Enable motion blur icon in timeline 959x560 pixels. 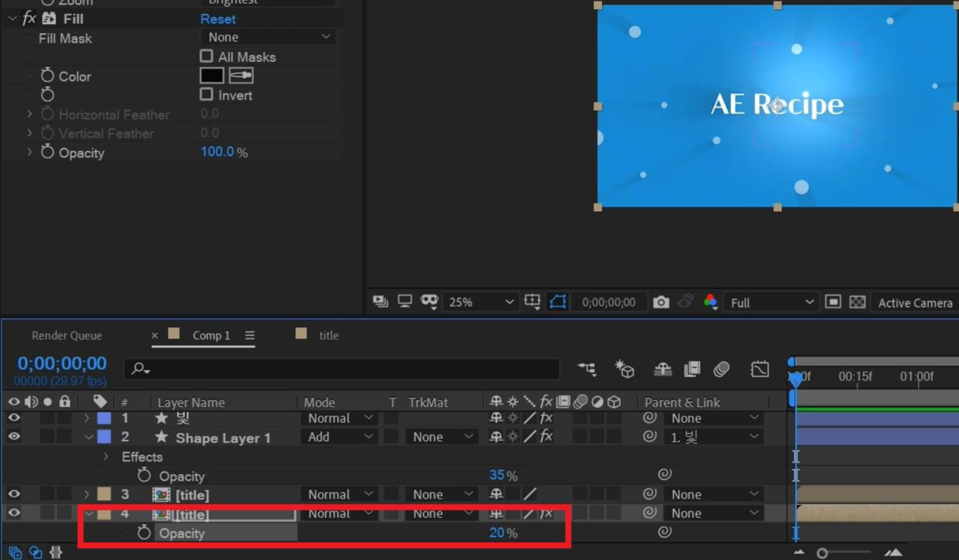coord(721,368)
